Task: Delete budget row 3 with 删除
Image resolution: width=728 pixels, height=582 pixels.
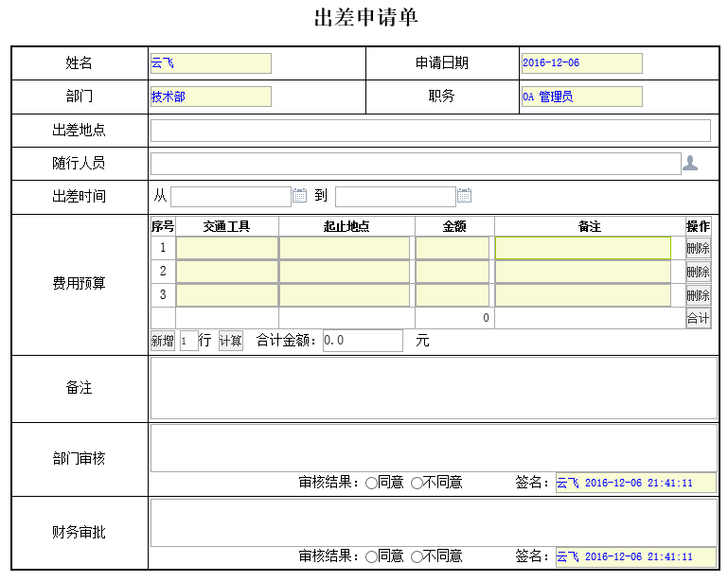Action: point(698,295)
